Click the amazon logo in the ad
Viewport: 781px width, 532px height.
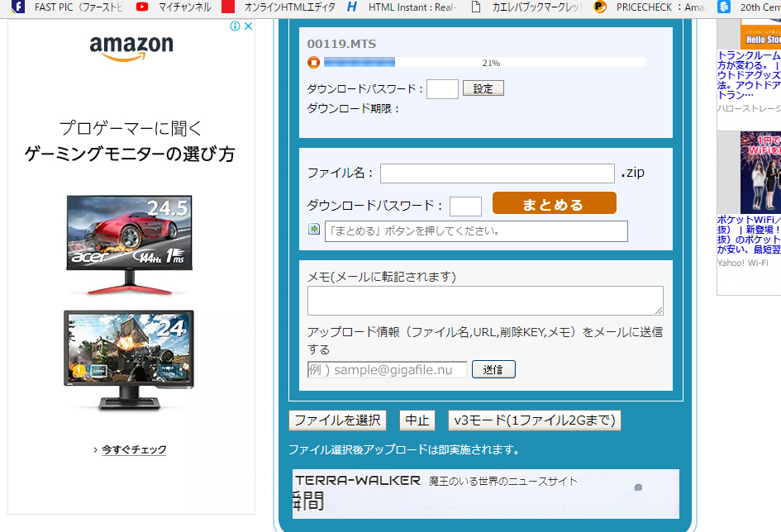click(x=131, y=48)
